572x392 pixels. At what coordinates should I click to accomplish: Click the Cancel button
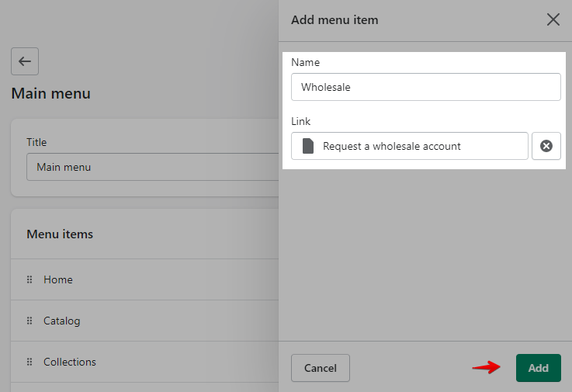point(321,368)
